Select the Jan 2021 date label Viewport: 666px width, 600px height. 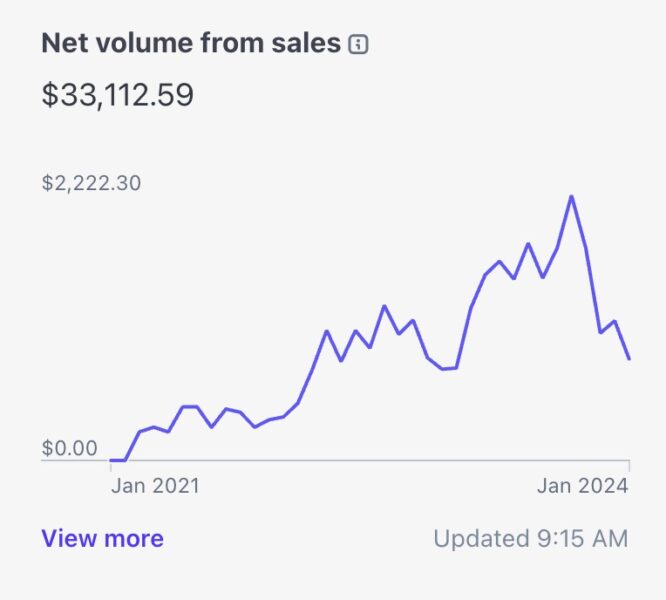click(x=155, y=486)
